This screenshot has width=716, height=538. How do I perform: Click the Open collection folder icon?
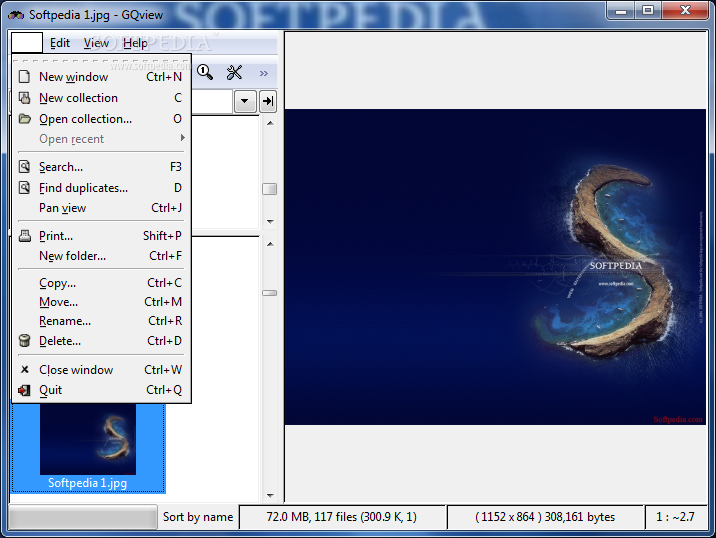(x=25, y=119)
